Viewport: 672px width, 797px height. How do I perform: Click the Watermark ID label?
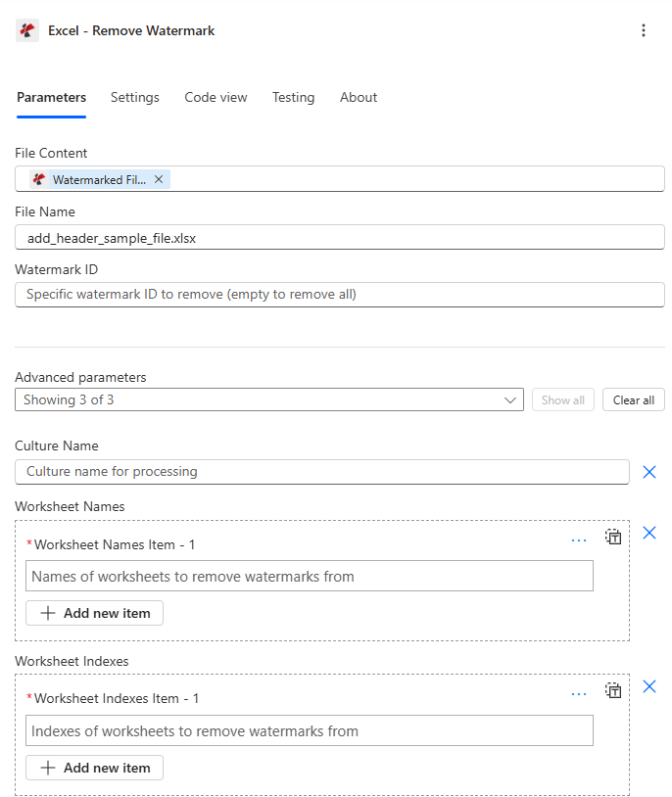(57, 269)
